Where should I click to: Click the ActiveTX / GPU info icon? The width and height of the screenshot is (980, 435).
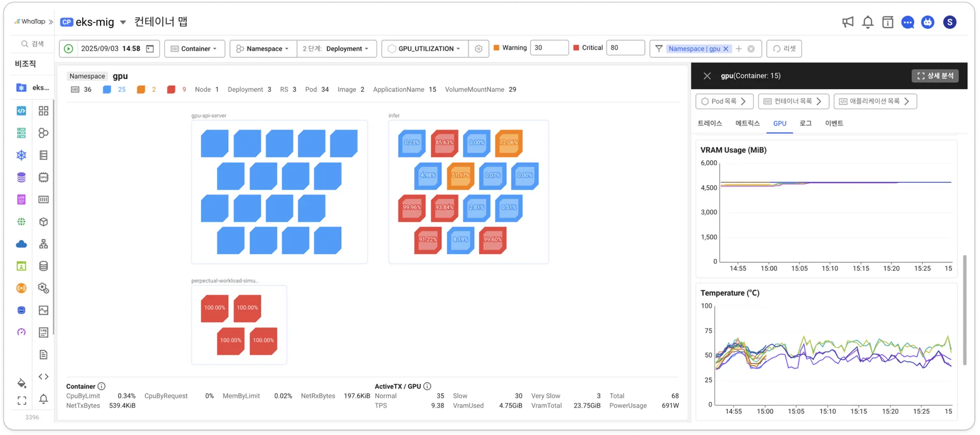427,386
